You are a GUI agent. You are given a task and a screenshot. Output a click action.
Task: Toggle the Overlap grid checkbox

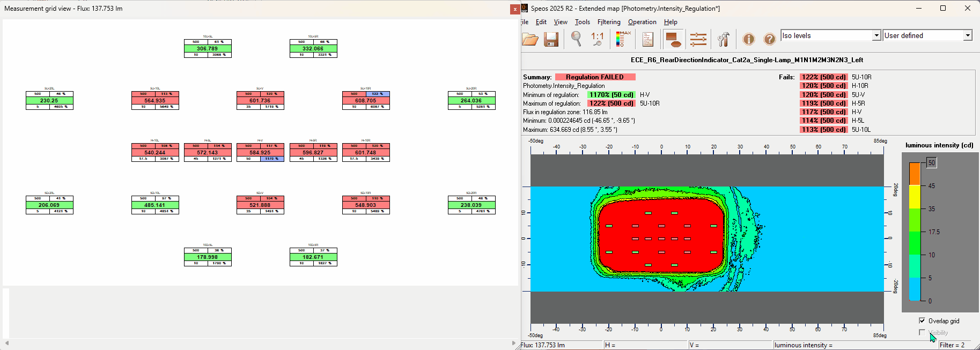point(922,321)
